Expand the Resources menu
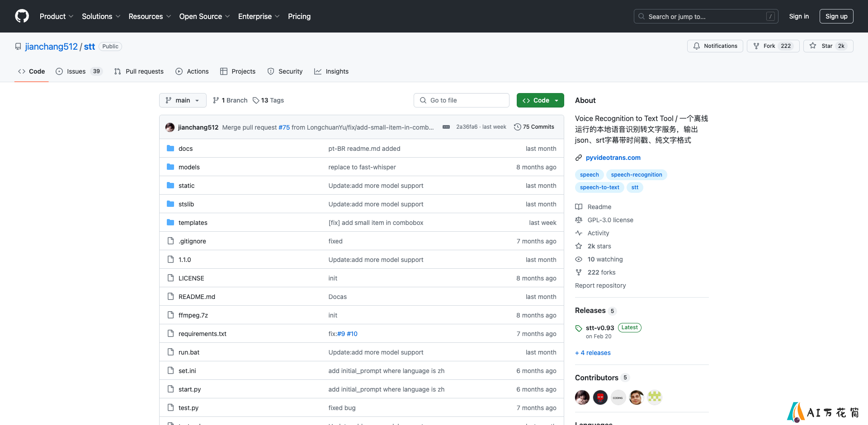The image size is (868, 425). pos(150,16)
